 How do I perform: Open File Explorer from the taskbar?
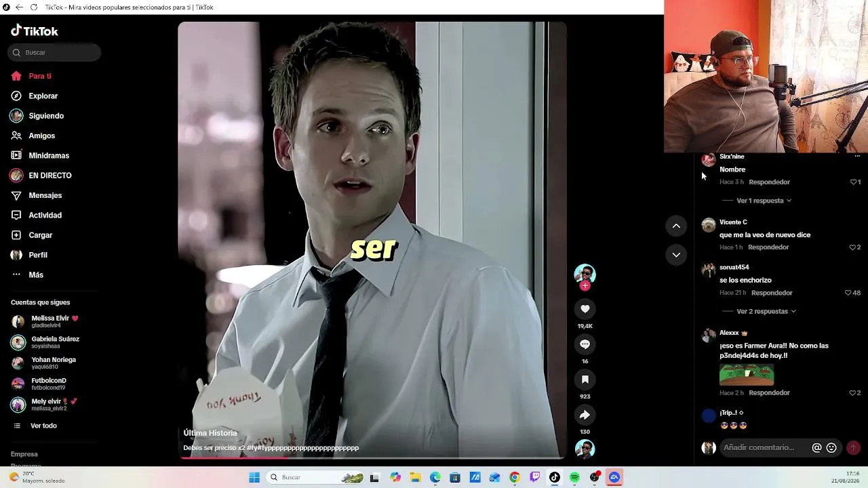coord(415,477)
